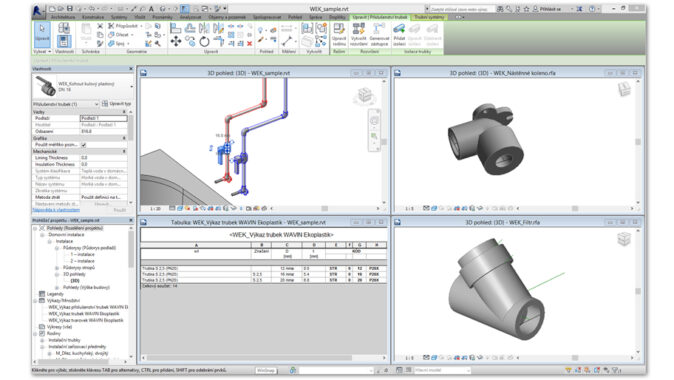The image size is (674, 380).
Task: Expand the Půdorysy stropů tree node
Action: click(57, 268)
